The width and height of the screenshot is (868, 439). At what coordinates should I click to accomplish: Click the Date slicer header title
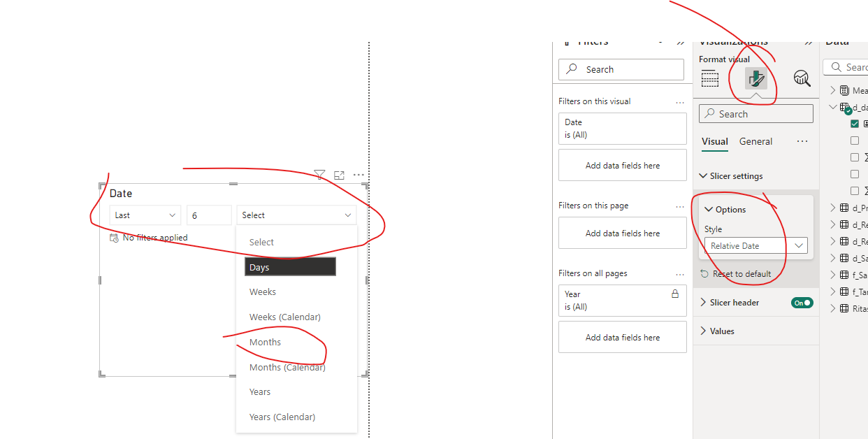121,194
